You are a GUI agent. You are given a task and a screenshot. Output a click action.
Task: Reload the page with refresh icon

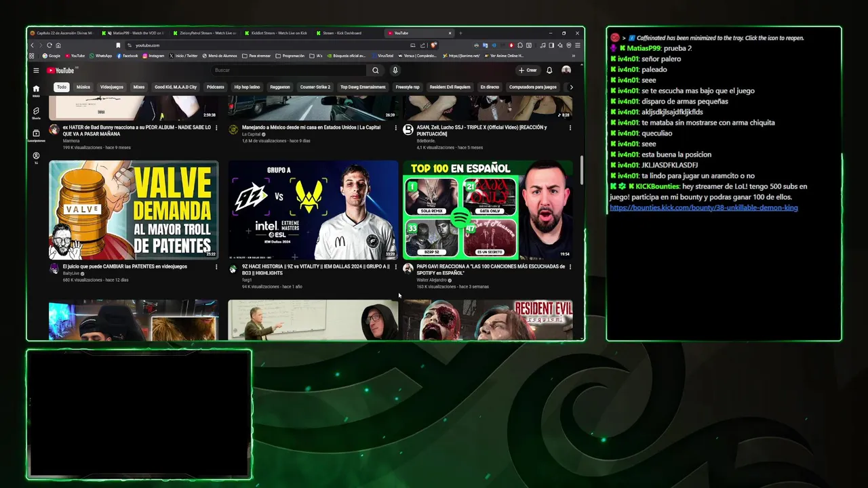click(50, 45)
